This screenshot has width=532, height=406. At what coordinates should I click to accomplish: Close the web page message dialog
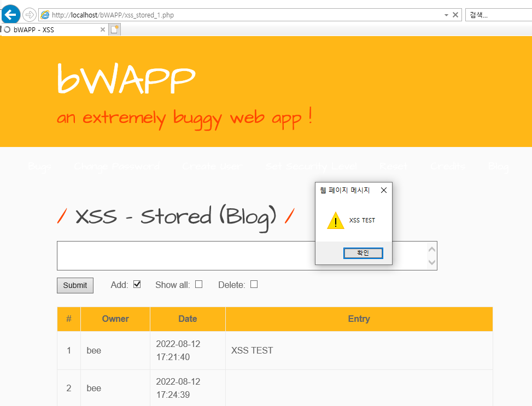384,190
